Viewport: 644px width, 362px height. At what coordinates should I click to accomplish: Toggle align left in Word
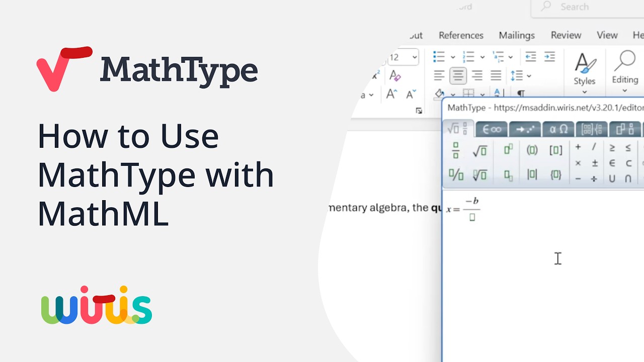tap(439, 76)
